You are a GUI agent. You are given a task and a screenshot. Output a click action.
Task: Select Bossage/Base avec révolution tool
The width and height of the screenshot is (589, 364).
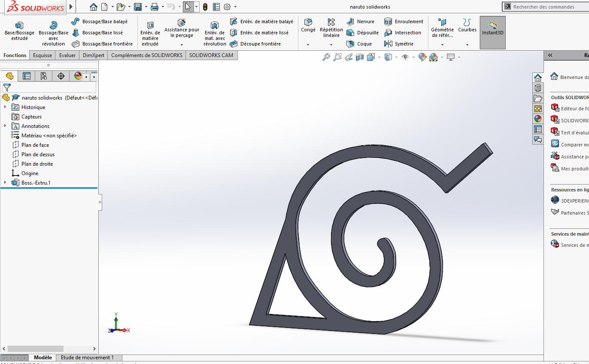coord(53,33)
